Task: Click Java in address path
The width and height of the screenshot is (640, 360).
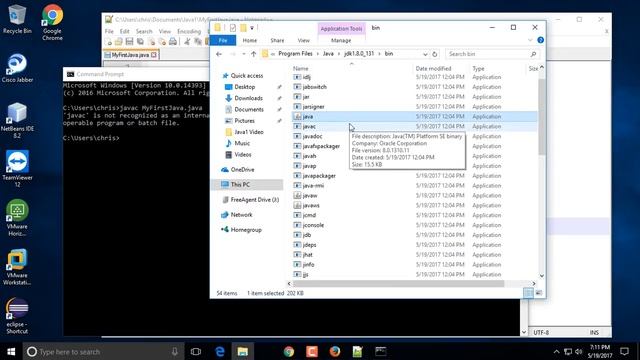Action: point(328,54)
